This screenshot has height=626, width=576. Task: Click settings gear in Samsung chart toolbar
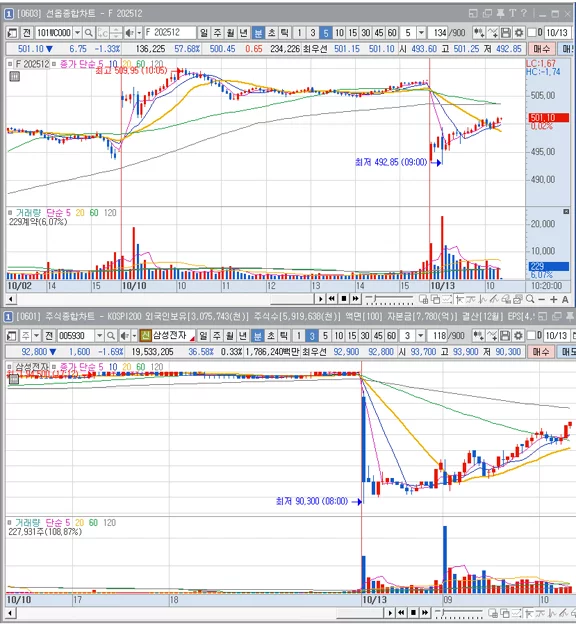(518, 335)
